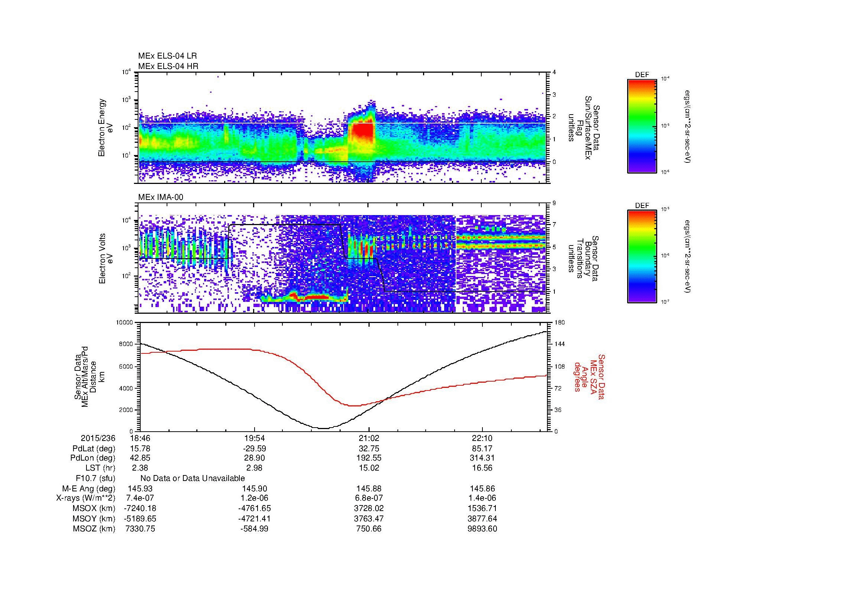Select MSOX value '-7240.18'
The image size is (868, 613).
pos(140,508)
